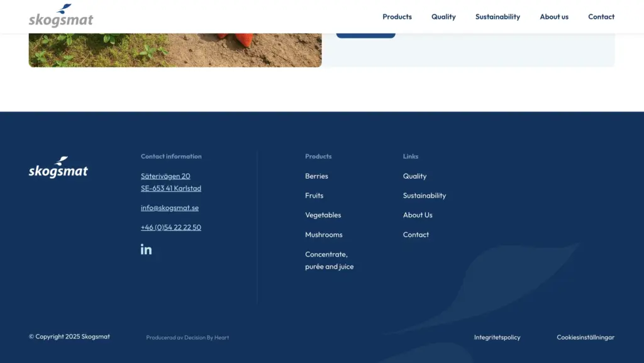
Task: Select Vegetables under Products
Action: click(323, 215)
